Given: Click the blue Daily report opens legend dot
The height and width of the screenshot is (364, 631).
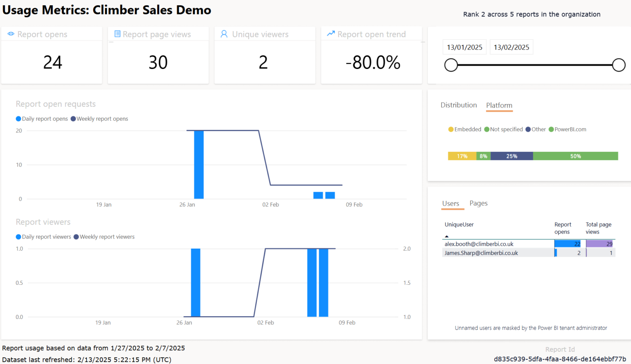Looking at the screenshot, I should tap(18, 119).
